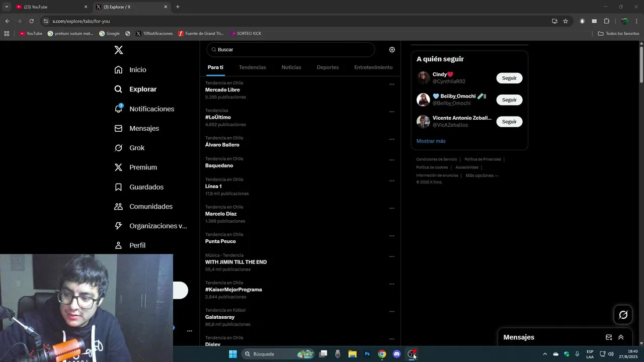Open the Comunidades people icon

[x=118, y=207]
